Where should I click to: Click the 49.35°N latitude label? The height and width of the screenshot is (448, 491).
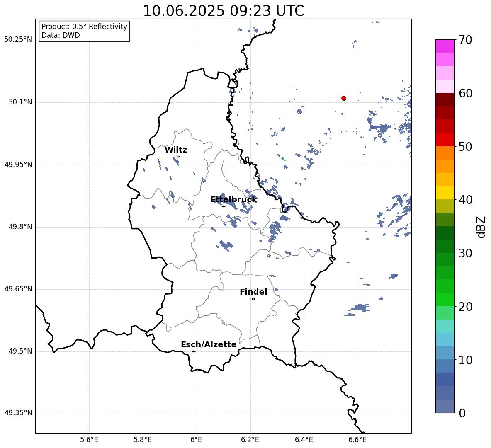click(18, 413)
